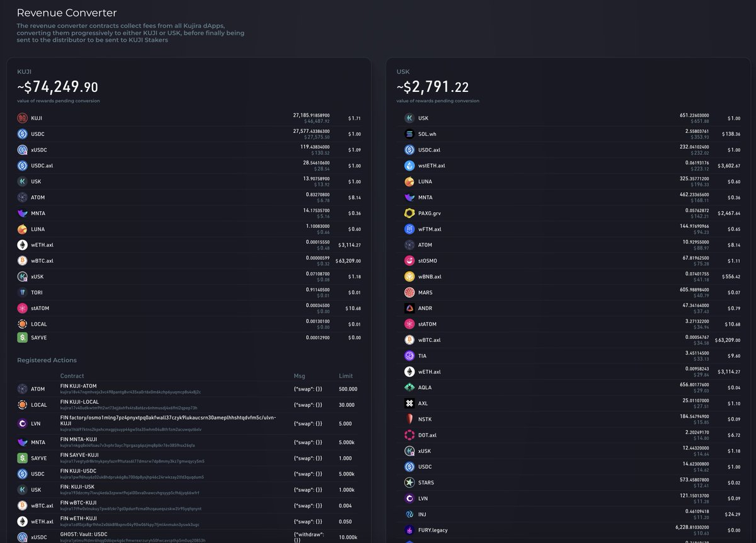
Task: Click the stATOM icon in the KUJI panel
Action: click(22, 309)
